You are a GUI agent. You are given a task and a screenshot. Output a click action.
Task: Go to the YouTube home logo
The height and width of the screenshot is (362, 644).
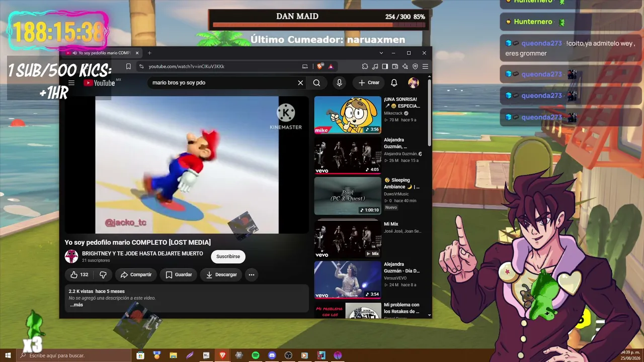[100, 83]
